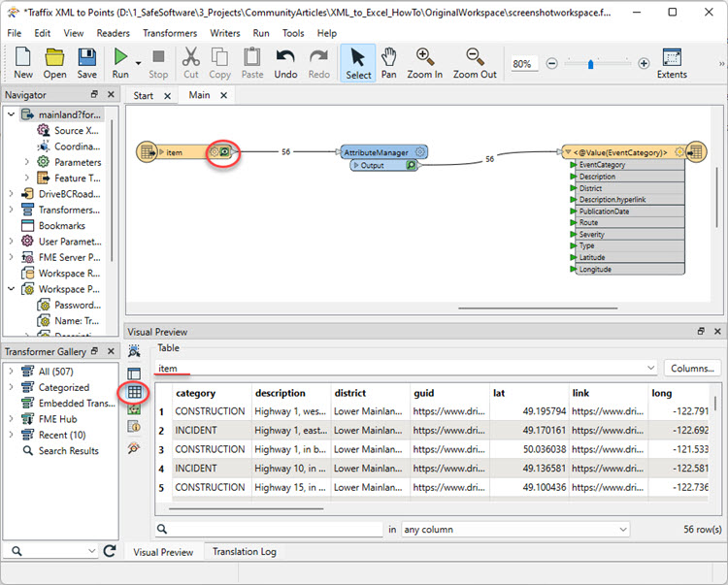Viewport: 728px width, 585px height.
Task: Activate the Pan hand tool
Action: coord(388,63)
